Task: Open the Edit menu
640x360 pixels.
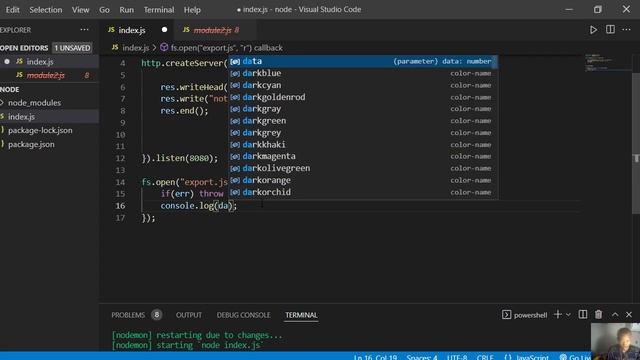Action: click(13, 9)
